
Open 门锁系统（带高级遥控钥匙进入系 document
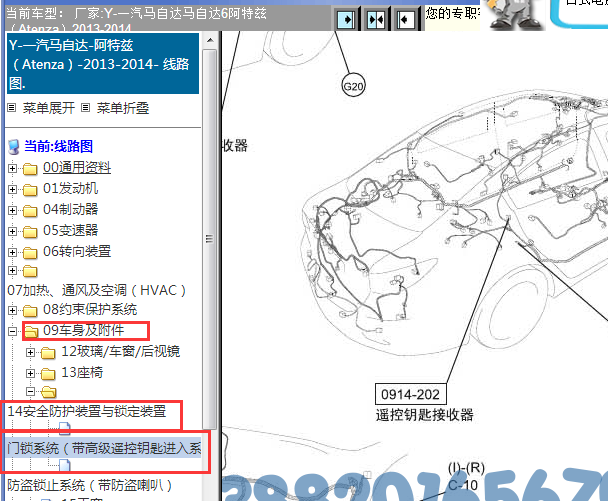click(x=104, y=448)
